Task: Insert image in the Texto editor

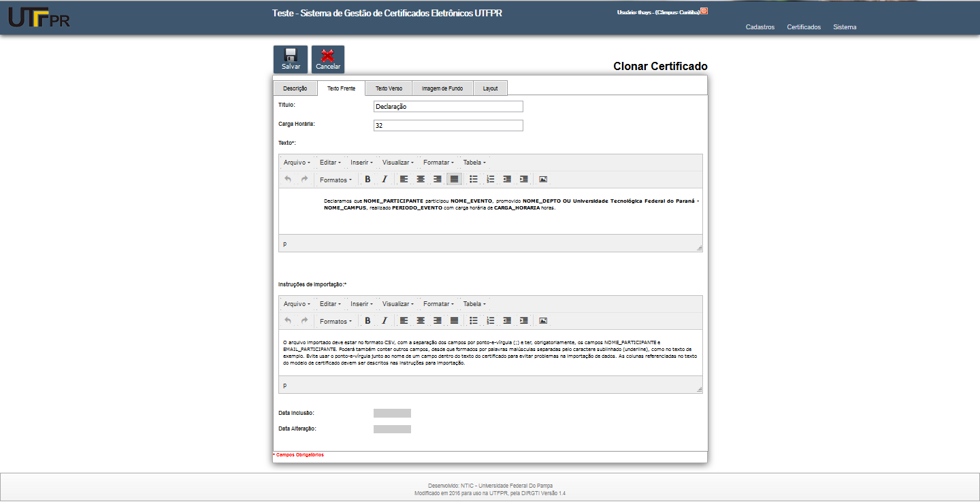Action: (543, 179)
